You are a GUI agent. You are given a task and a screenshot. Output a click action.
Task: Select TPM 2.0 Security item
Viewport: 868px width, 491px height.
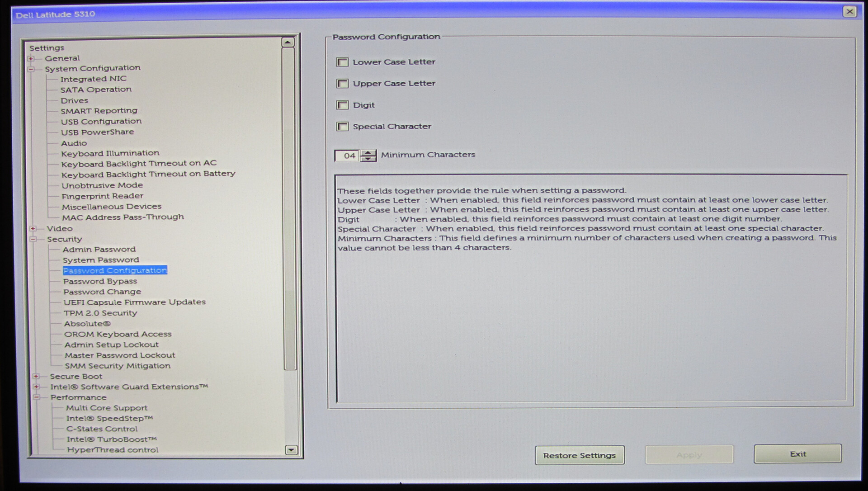click(x=100, y=313)
